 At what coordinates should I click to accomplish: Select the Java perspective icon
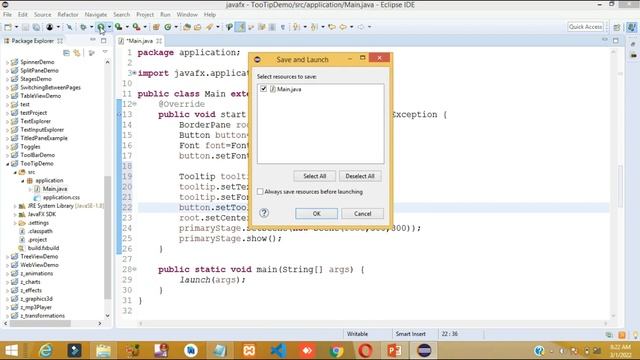(x=631, y=27)
